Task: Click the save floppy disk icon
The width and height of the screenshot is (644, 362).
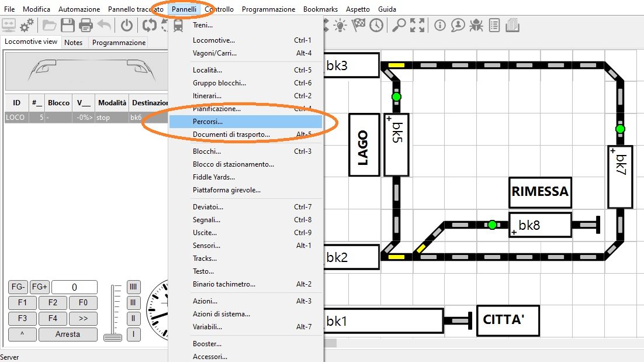Action: click(x=68, y=25)
